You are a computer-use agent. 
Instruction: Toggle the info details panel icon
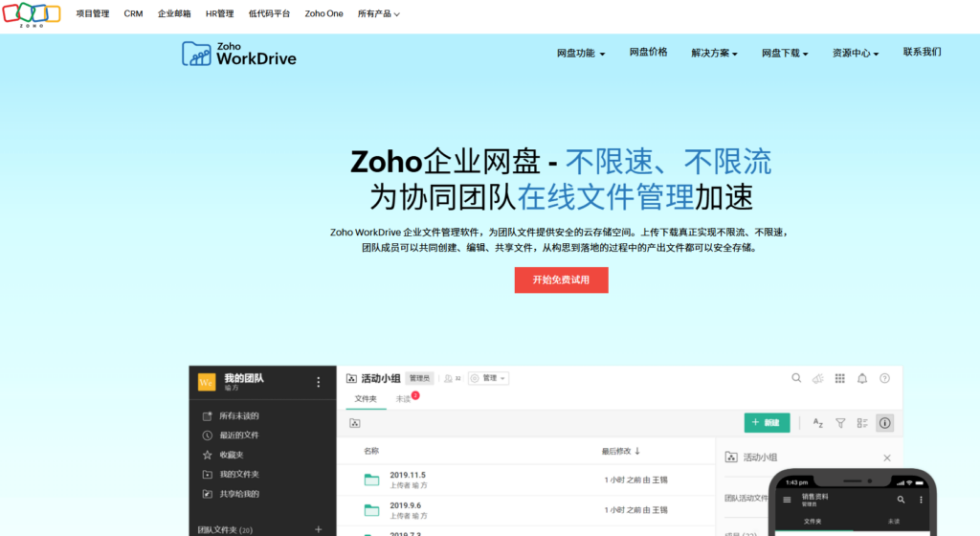pos(884,423)
